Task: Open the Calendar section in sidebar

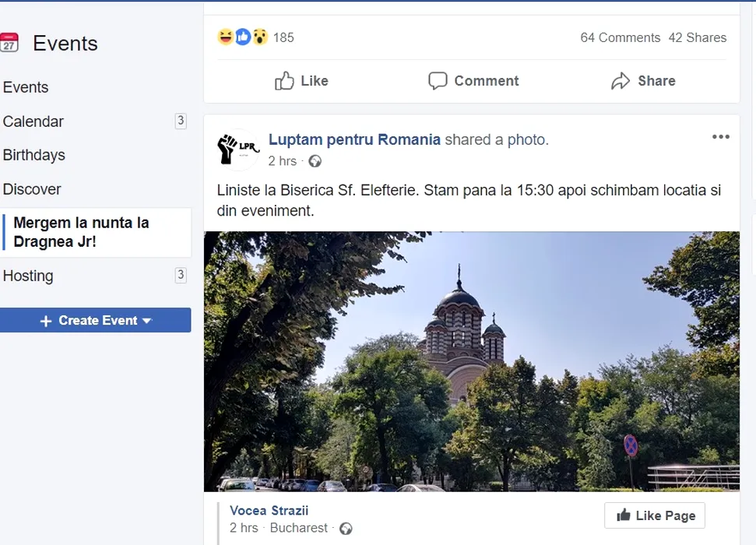Action: 33,121
